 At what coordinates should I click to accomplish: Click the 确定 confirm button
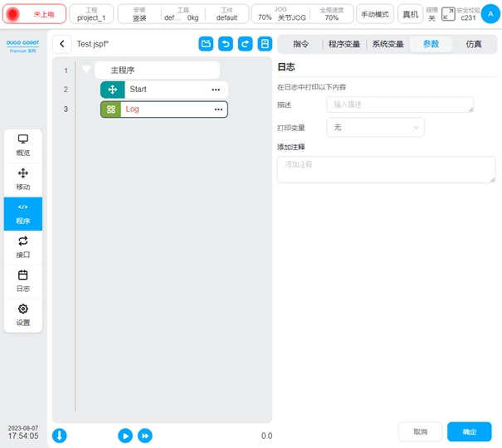pos(469,431)
